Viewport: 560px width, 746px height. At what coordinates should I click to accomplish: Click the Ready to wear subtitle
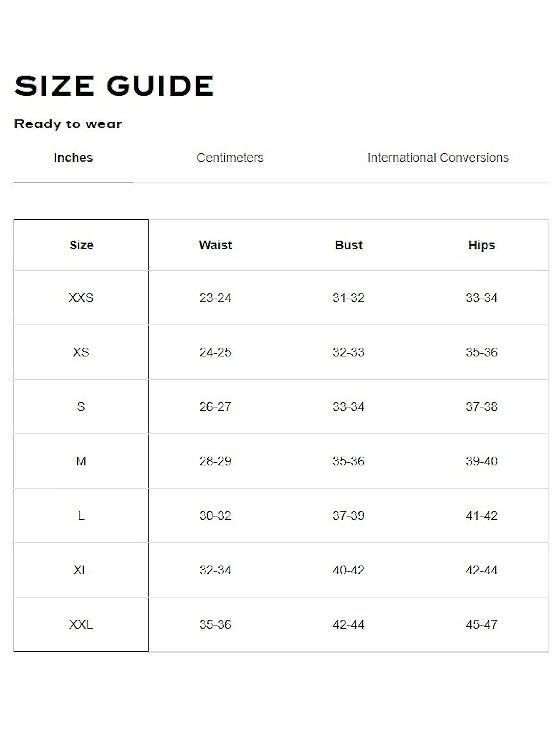[x=68, y=124]
